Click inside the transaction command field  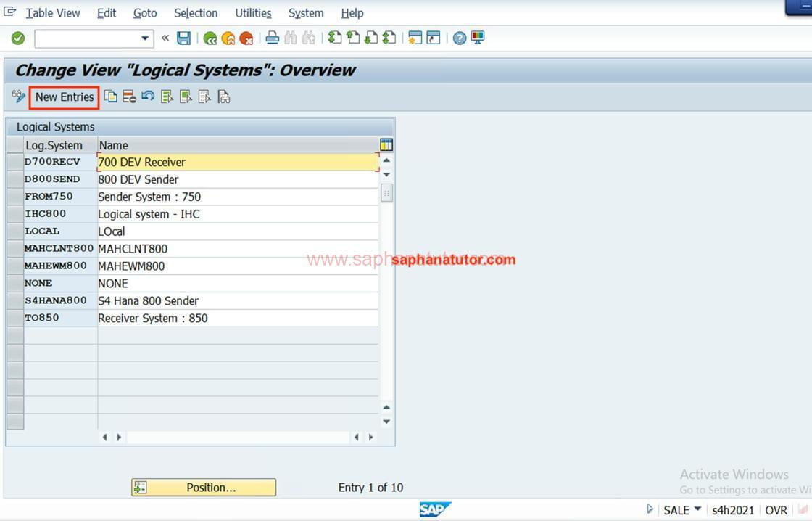click(87, 38)
